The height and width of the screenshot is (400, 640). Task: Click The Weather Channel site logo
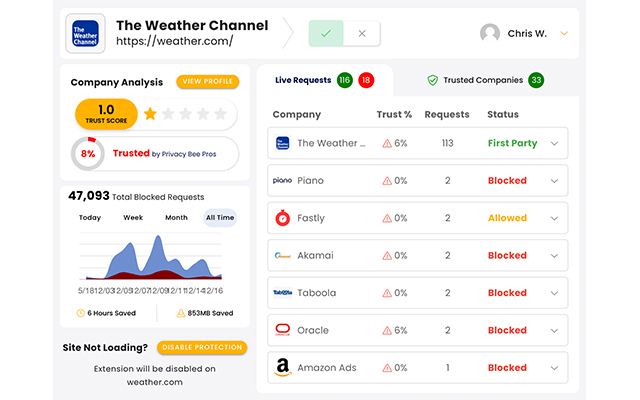click(85, 33)
